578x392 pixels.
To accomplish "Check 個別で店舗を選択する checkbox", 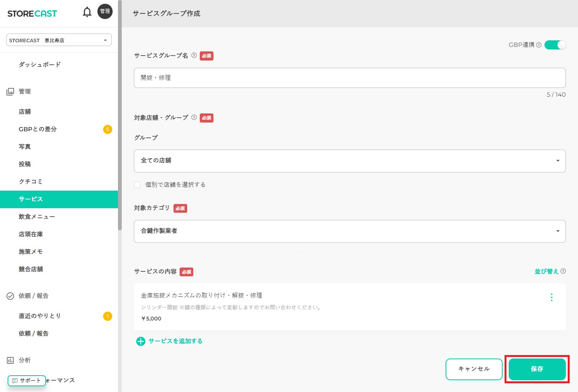I will point(137,185).
